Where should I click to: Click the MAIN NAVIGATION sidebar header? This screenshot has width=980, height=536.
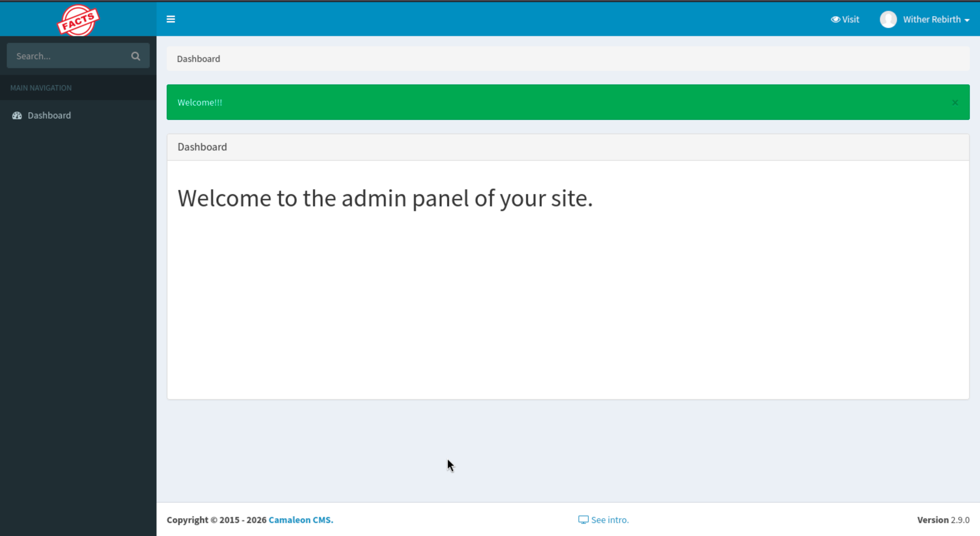coord(41,88)
